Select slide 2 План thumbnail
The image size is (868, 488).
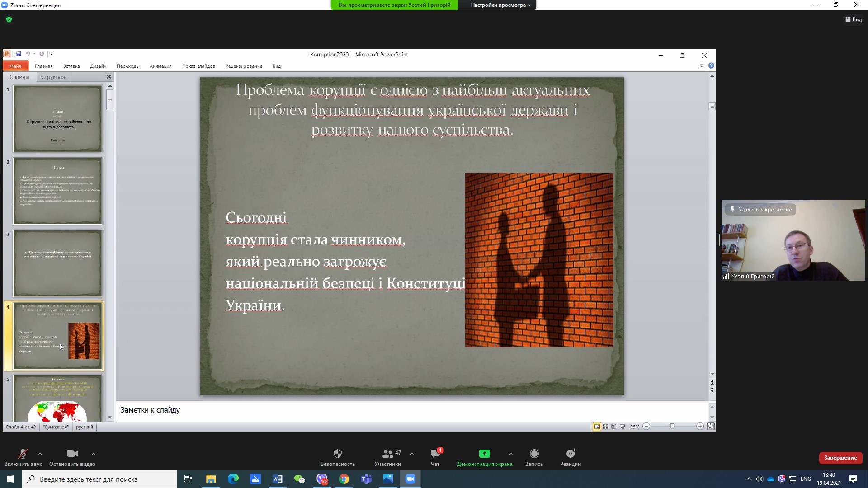pos(57,191)
